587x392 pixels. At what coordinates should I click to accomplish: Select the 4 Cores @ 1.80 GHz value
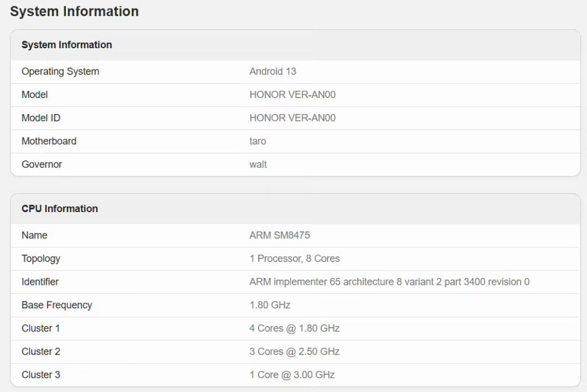pyautogui.click(x=294, y=328)
